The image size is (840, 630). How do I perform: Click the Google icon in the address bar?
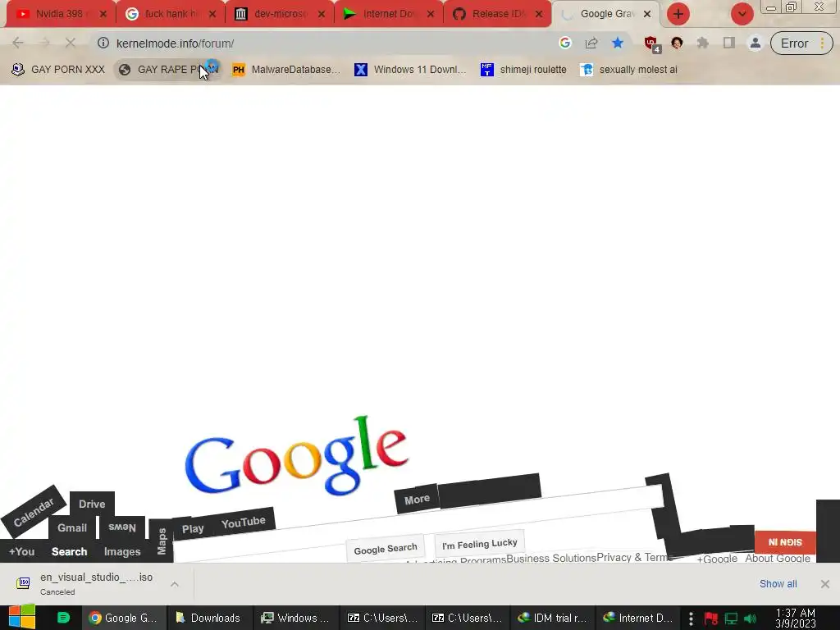564,43
